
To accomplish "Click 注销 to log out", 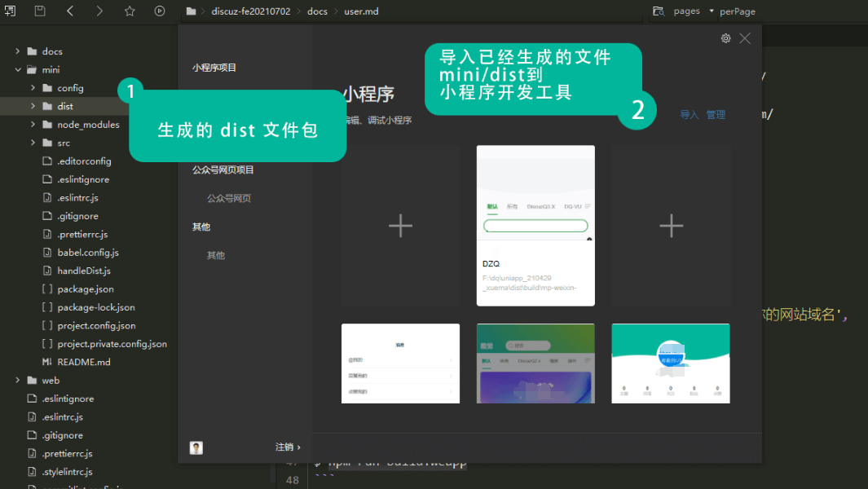I will pyautogui.click(x=285, y=447).
